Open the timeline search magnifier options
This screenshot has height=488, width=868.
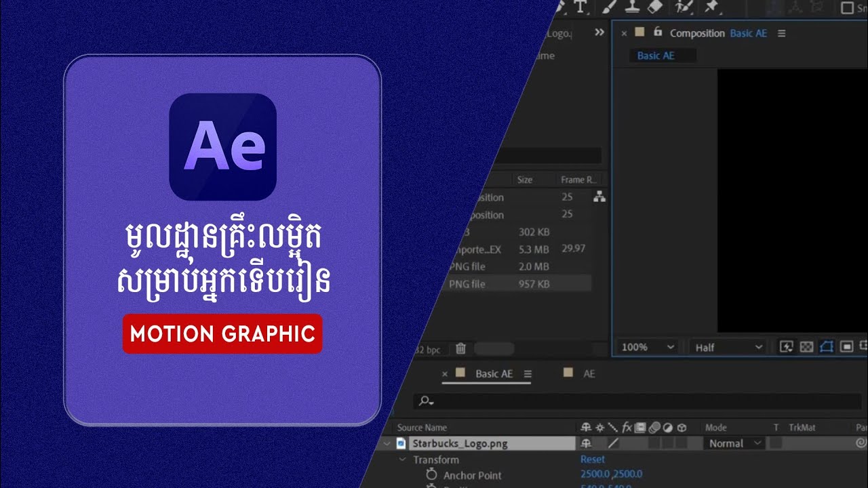coord(426,401)
